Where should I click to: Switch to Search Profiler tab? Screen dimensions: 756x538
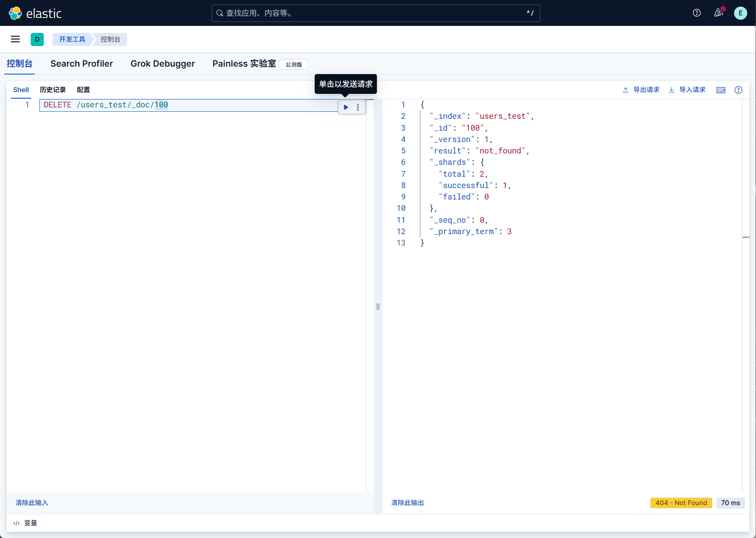[82, 64]
